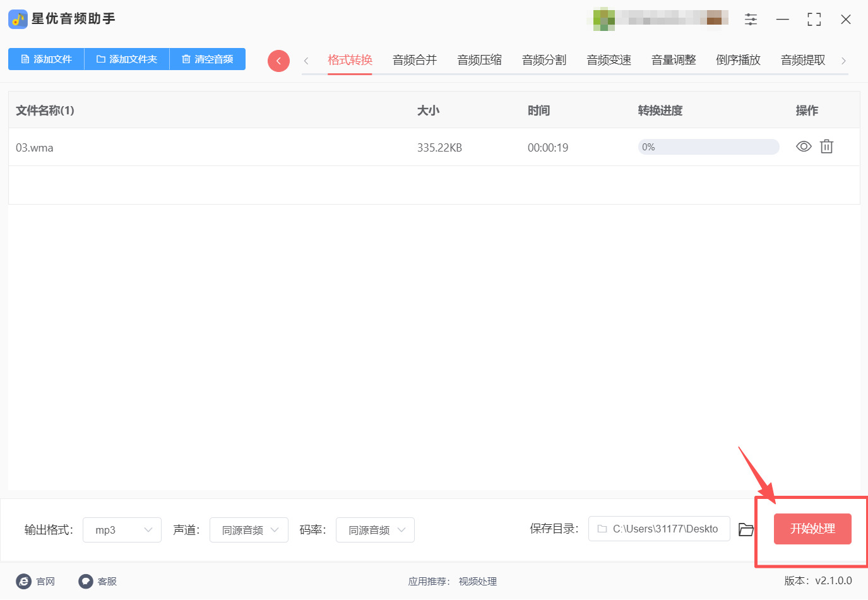
Task: Open the settings sliders icon top right
Action: tap(751, 19)
